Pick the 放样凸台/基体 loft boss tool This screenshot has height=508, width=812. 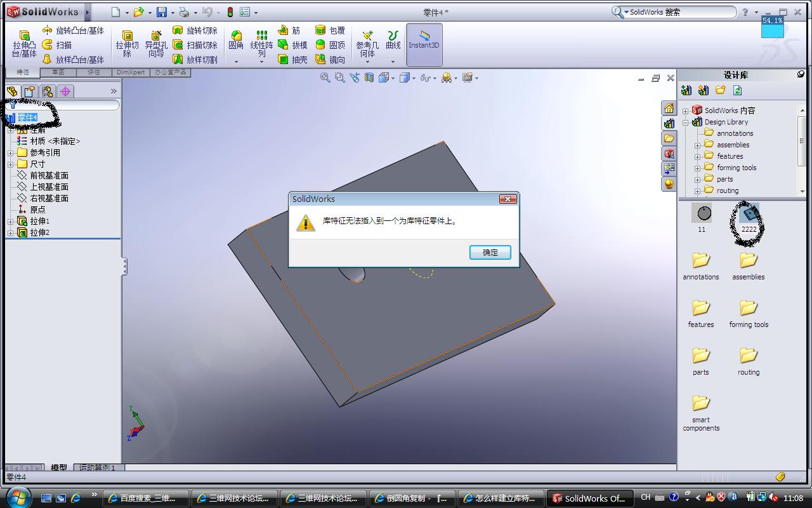coord(73,60)
